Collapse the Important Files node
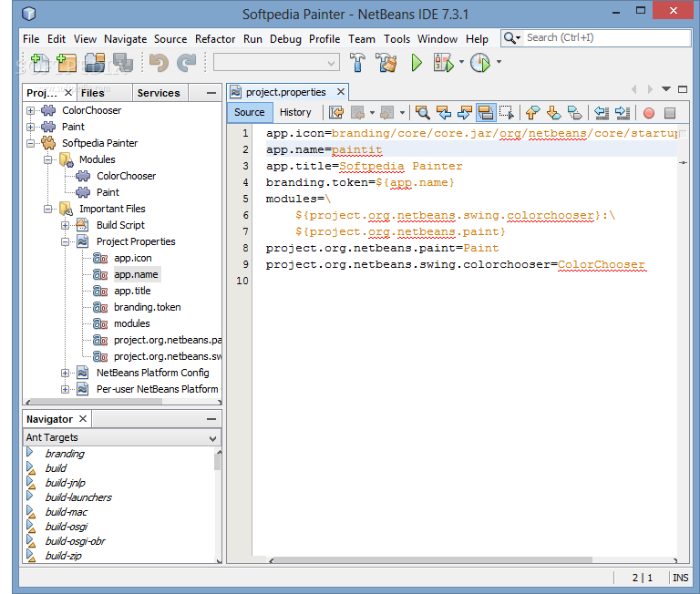Image resolution: width=700 pixels, height=594 pixels. (47, 209)
